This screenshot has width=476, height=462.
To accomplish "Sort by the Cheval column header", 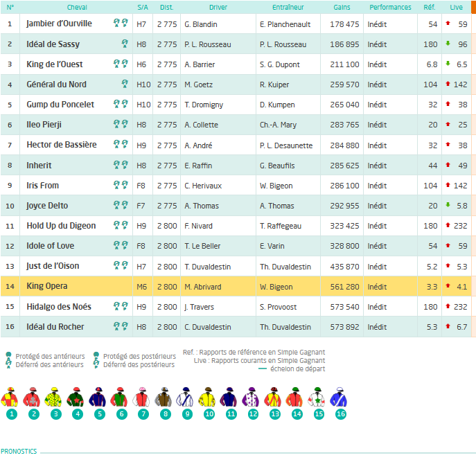I will pyautogui.click(x=77, y=8).
